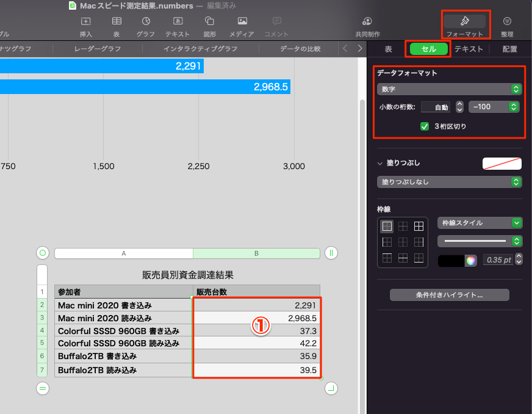The height and width of the screenshot is (414, 532).
Task: Click the 0.35 pt border width stepper
Action: (519, 260)
